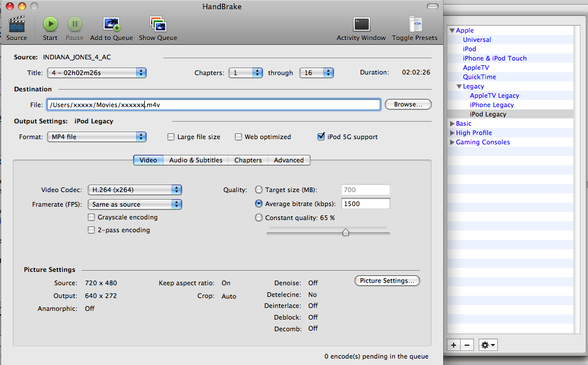Enable Grayscale encoding
This screenshot has width=588, height=365.
pyautogui.click(x=91, y=217)
